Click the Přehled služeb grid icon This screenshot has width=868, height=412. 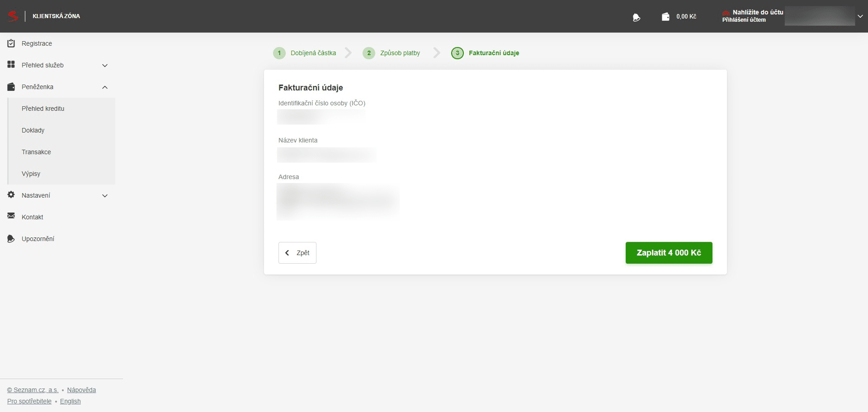pos(11,65)
